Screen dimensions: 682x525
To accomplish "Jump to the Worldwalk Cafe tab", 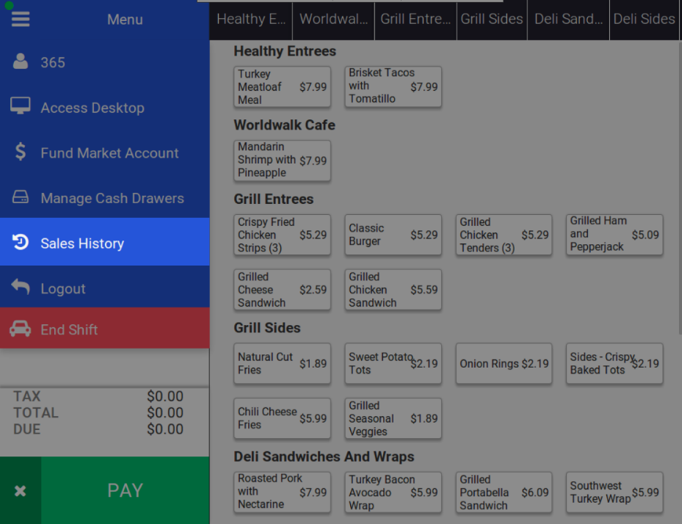I will click(334, 19).
